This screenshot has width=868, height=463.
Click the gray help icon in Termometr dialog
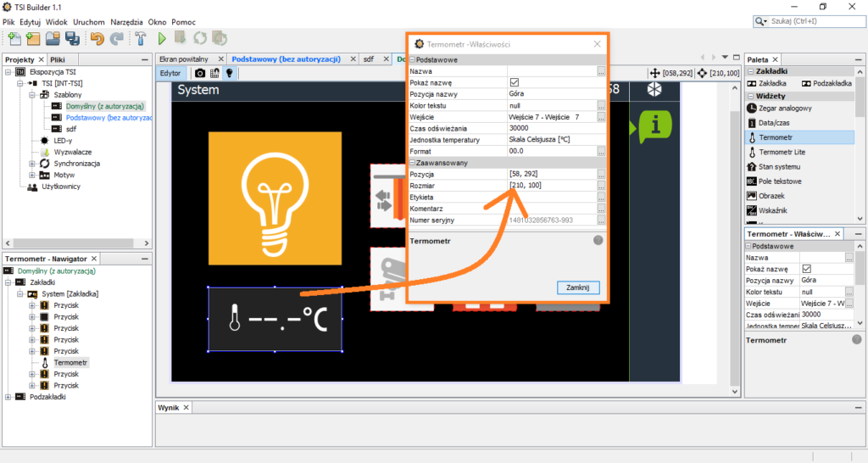(x=598, y=240)
